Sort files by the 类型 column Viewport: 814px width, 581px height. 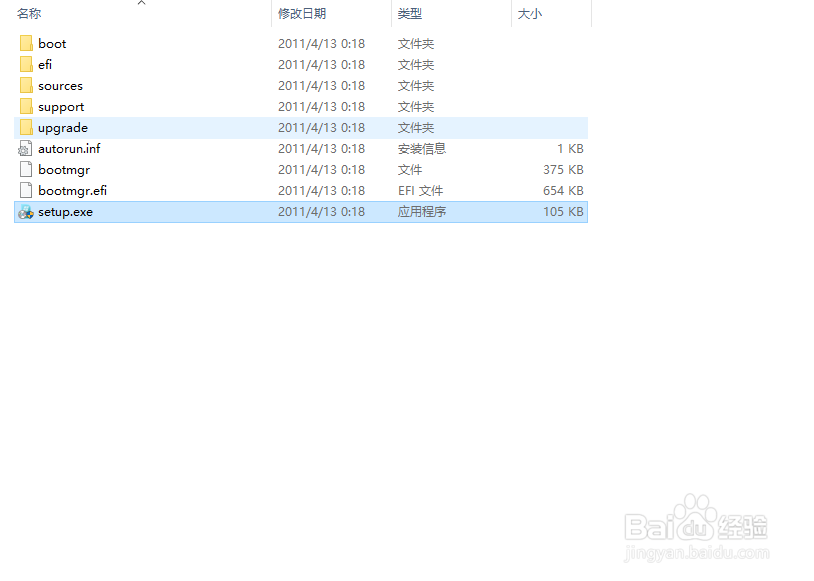pos(408,14)
